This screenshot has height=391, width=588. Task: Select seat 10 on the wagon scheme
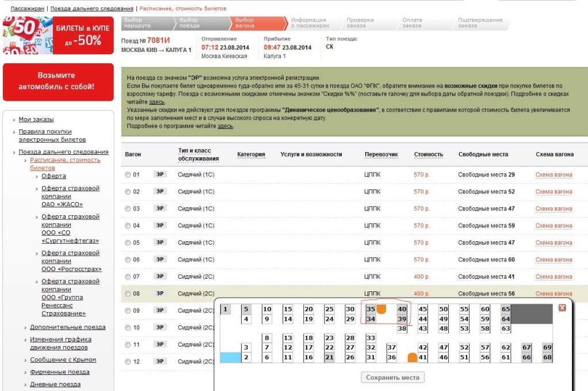point(267,309)
